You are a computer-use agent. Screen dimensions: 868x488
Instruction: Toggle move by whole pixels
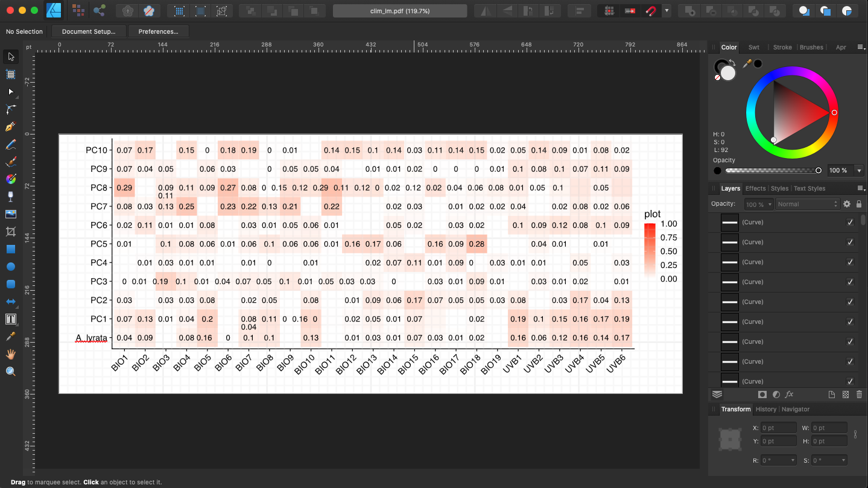[x=630, y=11]
